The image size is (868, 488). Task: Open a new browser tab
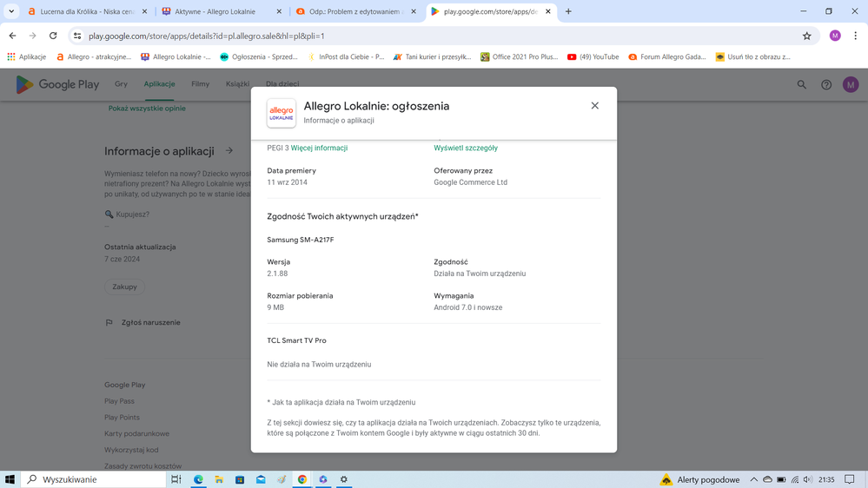[x=568, y=11]
